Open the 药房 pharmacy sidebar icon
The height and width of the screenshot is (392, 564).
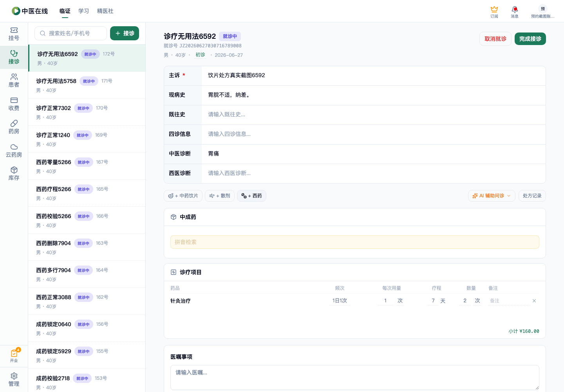coord(14,127)
